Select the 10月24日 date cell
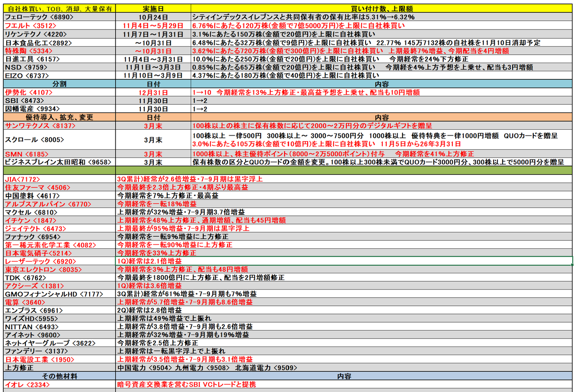Image resolution: width=575 pixels, height=392 pixels. (153, 16)
